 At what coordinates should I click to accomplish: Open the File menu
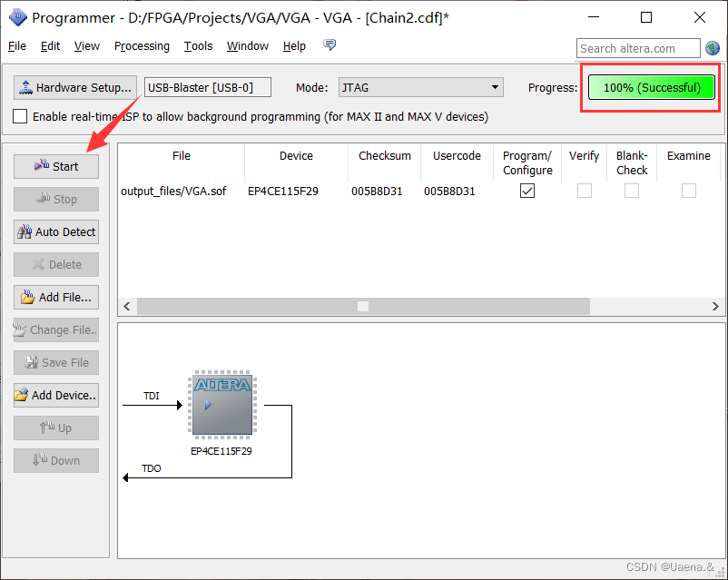pyautogui.click(x=17, y=46)
